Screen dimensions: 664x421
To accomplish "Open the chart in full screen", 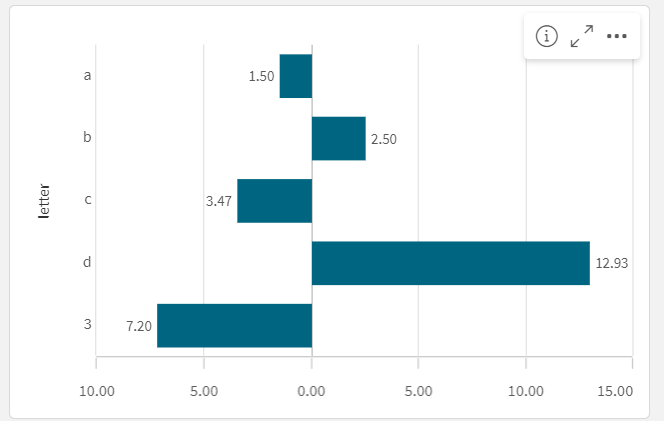I will click(581, 36).
